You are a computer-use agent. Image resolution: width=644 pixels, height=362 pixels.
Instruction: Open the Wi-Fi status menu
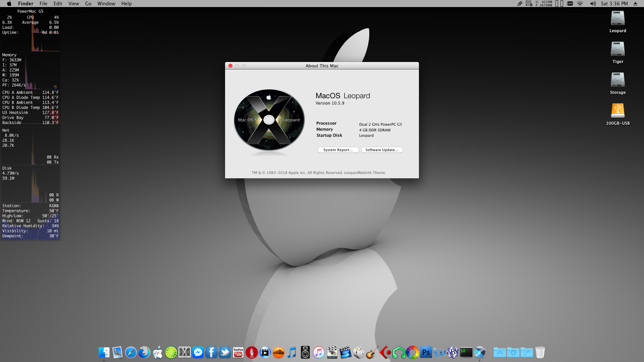pos(580,4)
